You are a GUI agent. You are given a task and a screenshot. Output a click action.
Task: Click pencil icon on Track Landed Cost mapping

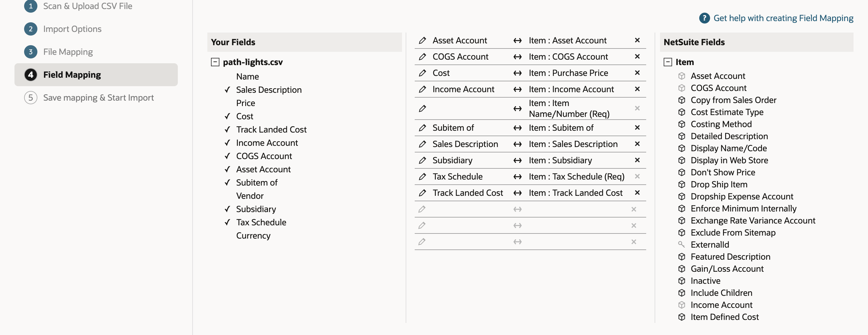click(422, 193)
